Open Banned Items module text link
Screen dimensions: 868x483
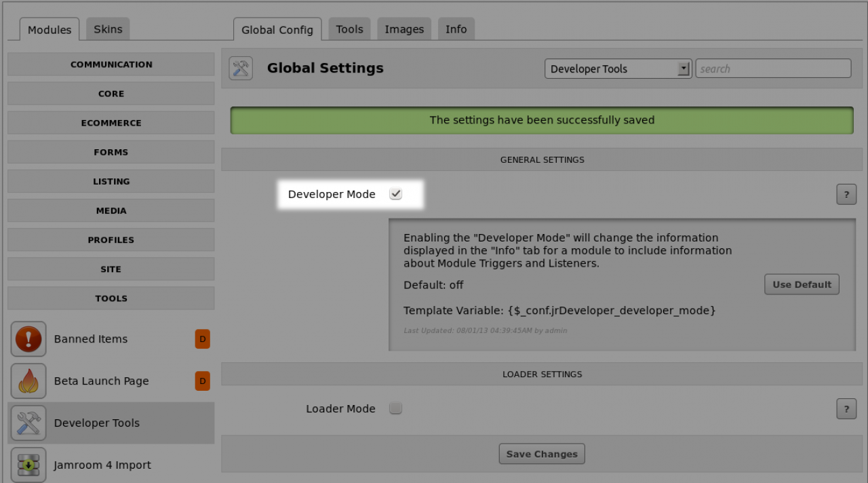91,339
